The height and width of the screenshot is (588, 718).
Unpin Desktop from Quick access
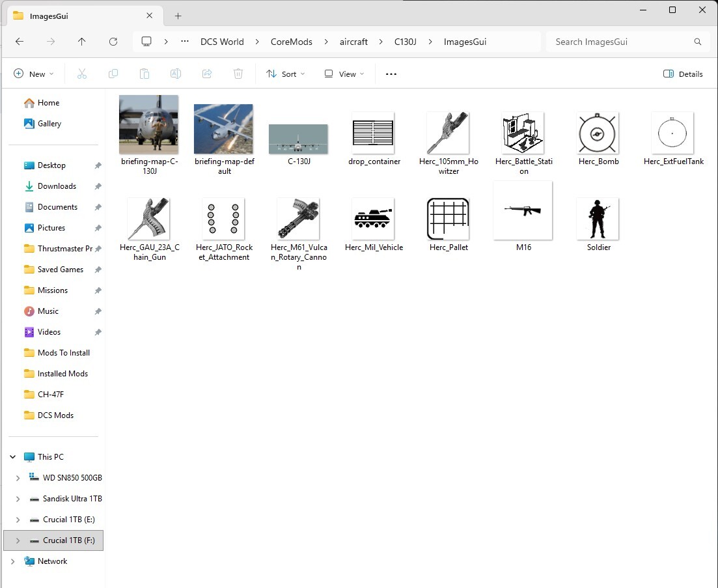coord(98,165)
